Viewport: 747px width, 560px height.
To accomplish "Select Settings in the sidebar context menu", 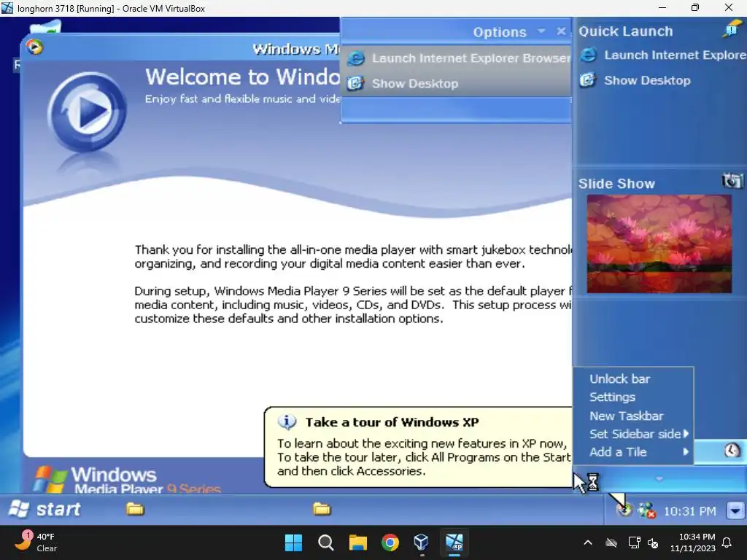I will 612,397.
